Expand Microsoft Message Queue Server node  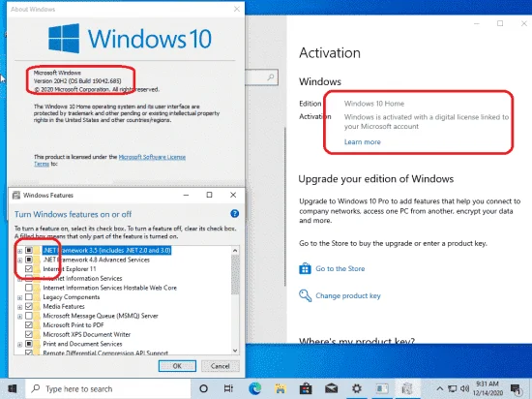[19, 317]
